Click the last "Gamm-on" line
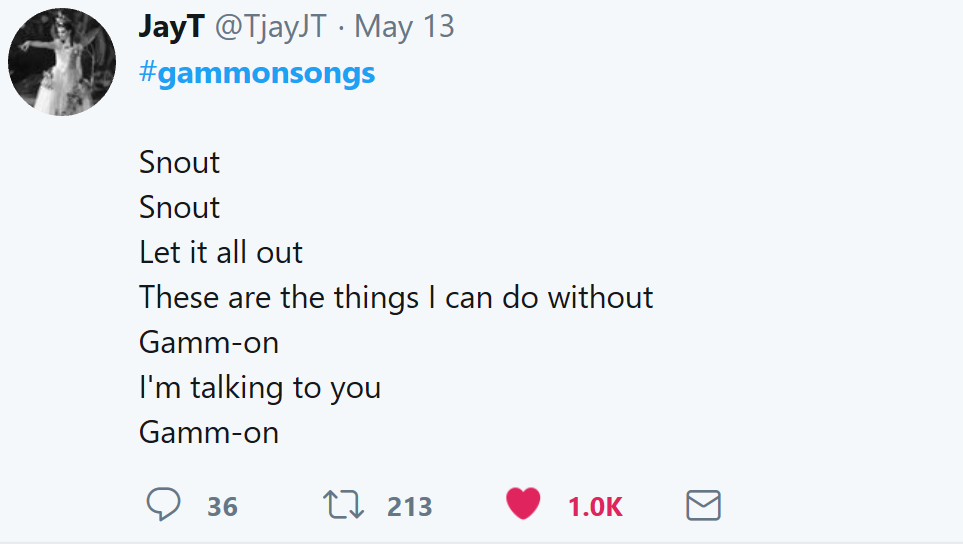Viewport: 963px width, 557px height. coord(209,432)
